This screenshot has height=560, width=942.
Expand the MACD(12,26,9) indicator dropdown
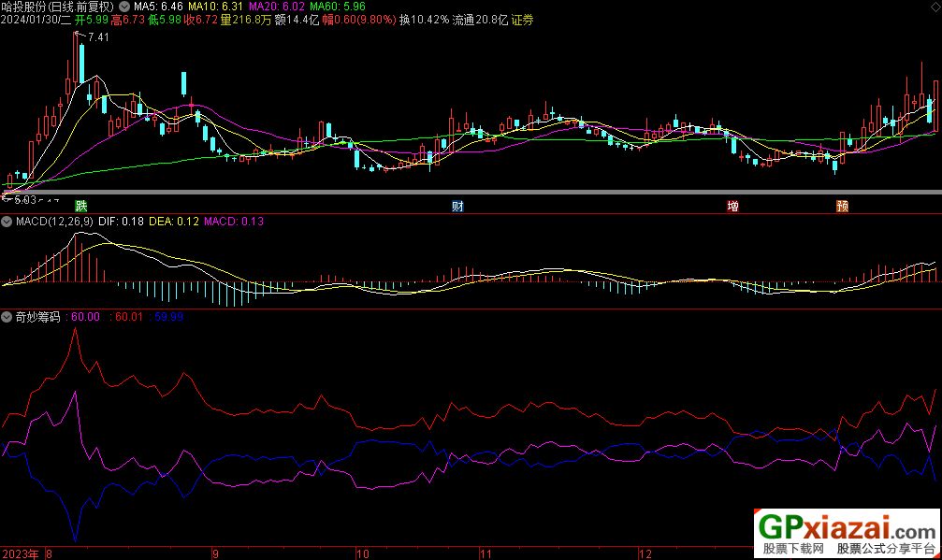[7, 222]
